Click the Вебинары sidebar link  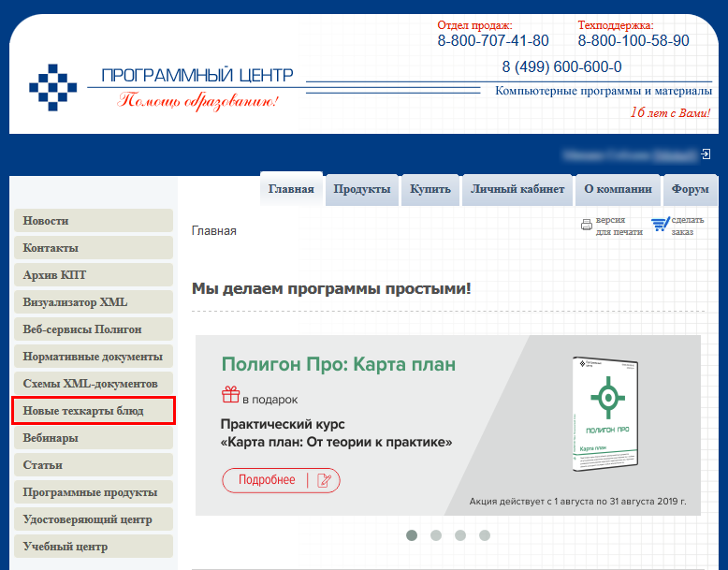click(x=93, y=438)
